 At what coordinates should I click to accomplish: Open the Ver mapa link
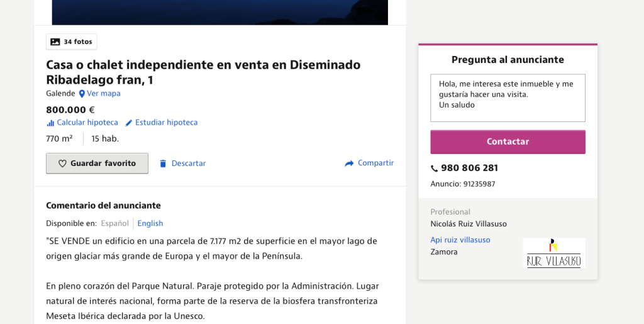(104, 94)
